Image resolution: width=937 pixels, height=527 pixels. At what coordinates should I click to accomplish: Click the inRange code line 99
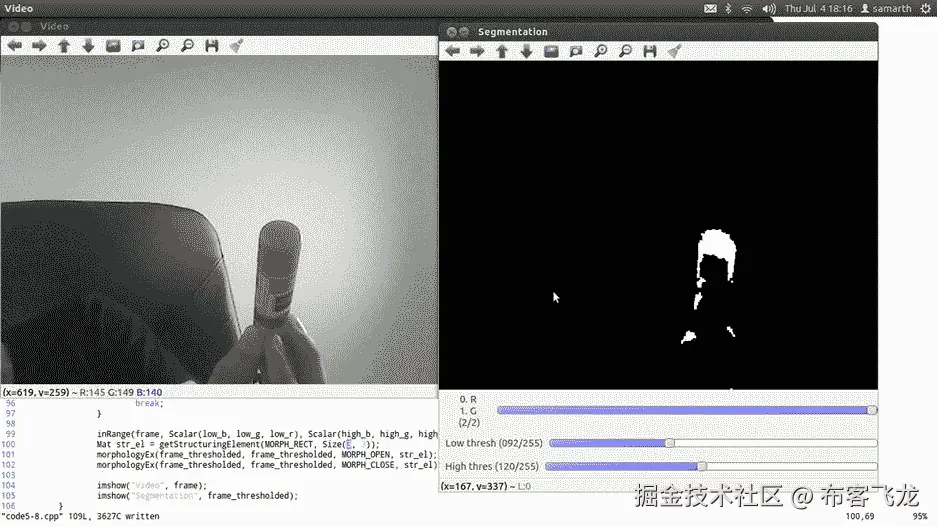point(267,434)
